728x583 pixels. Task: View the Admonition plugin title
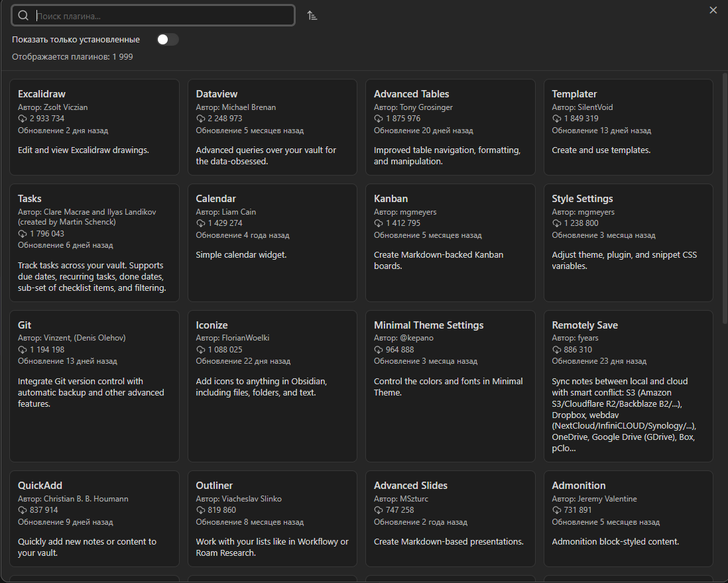[x=579, y=486]
